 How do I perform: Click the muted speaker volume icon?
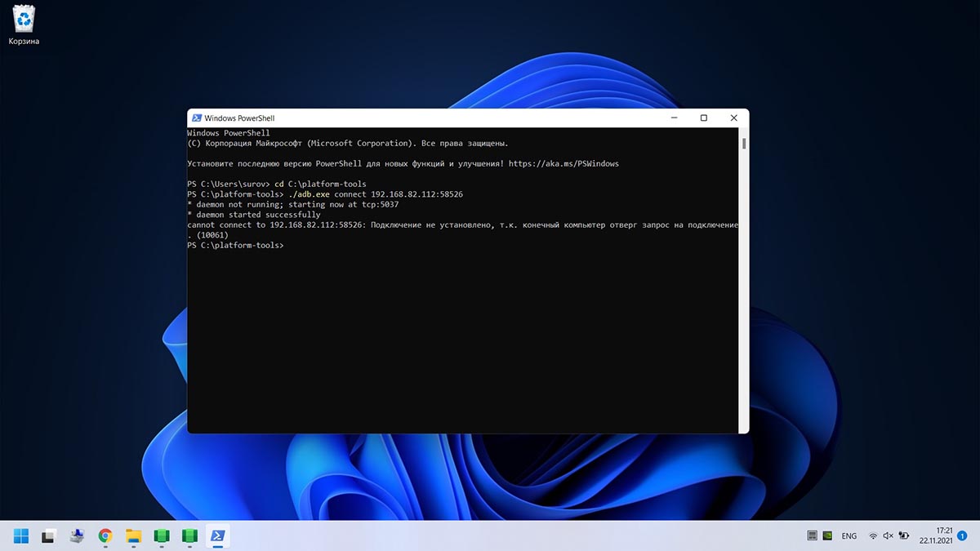[888, 536]
